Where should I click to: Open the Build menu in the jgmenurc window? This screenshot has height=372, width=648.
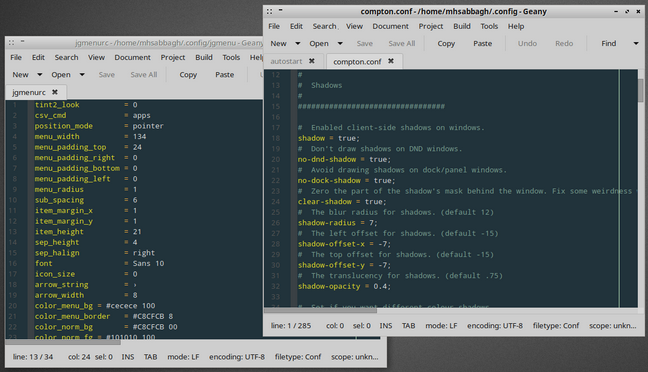[204, 57]
